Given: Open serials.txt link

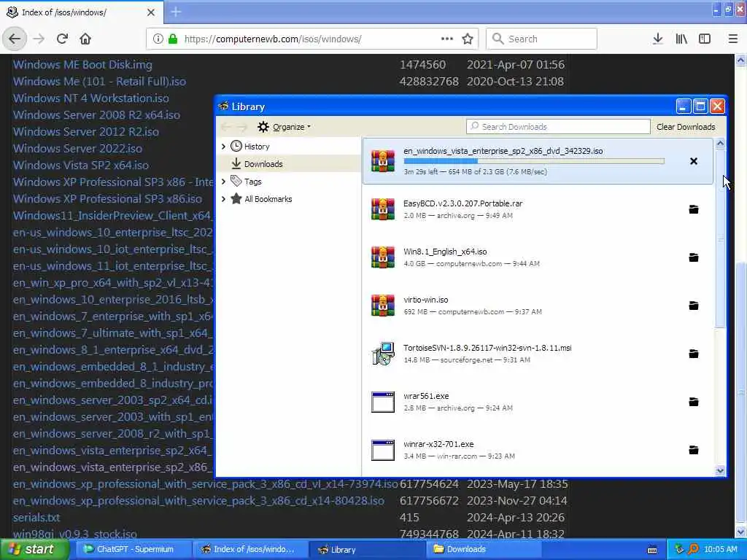Looking at the screenshot, I should tap(36, 518).
